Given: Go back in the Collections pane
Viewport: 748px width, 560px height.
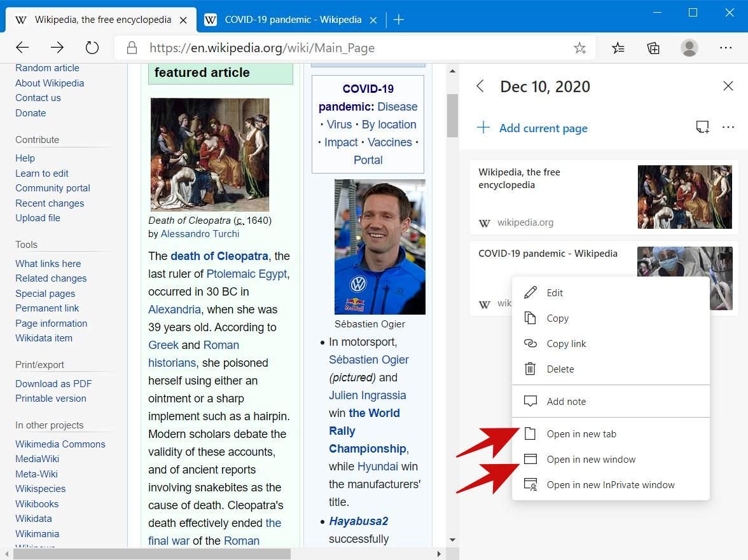Looking at the screenshot, I should coord(480,86).
